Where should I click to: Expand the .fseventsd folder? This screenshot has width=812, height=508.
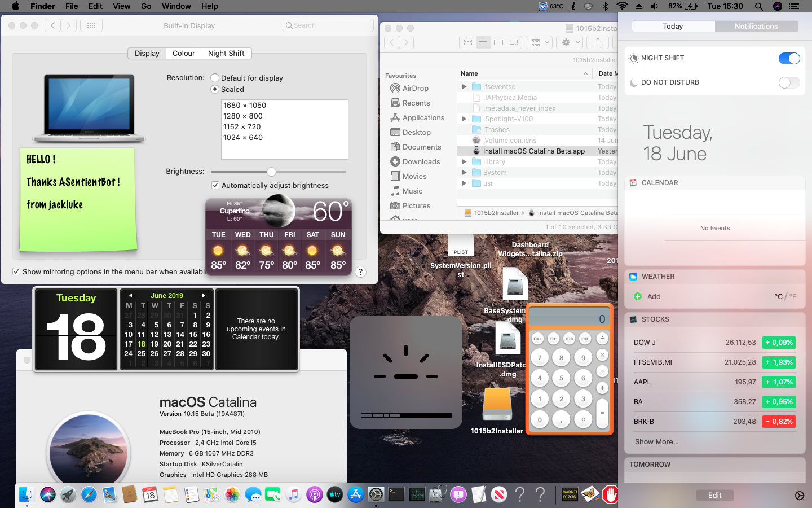[x=464, y=86]
